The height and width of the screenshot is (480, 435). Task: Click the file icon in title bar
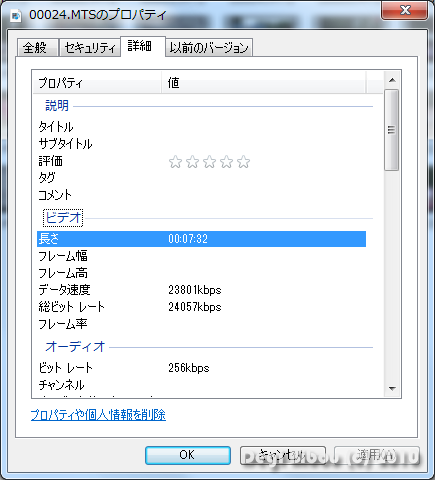pos(16,15)
